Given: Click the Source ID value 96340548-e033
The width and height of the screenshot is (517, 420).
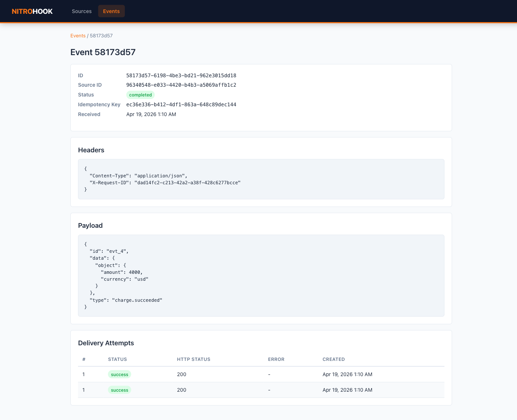Looking at the screenshot, I should [x=181, y=85].
